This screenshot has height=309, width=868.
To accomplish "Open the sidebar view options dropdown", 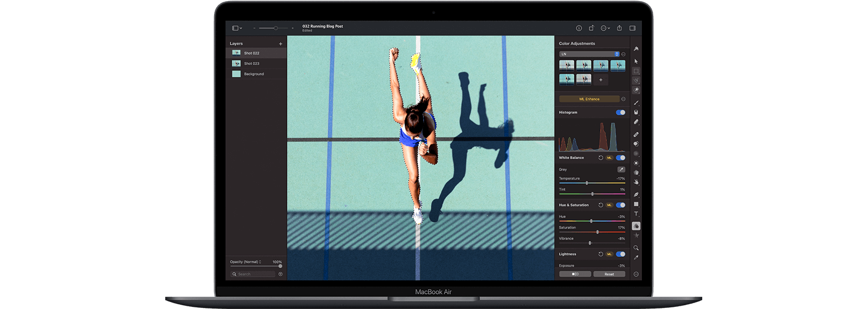I will 237,28.
